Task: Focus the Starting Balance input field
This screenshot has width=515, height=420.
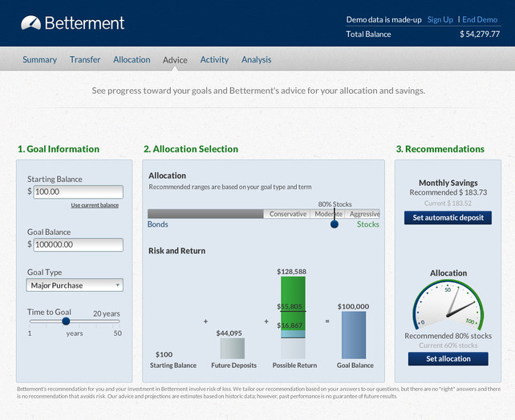Action: coord(78,192)
